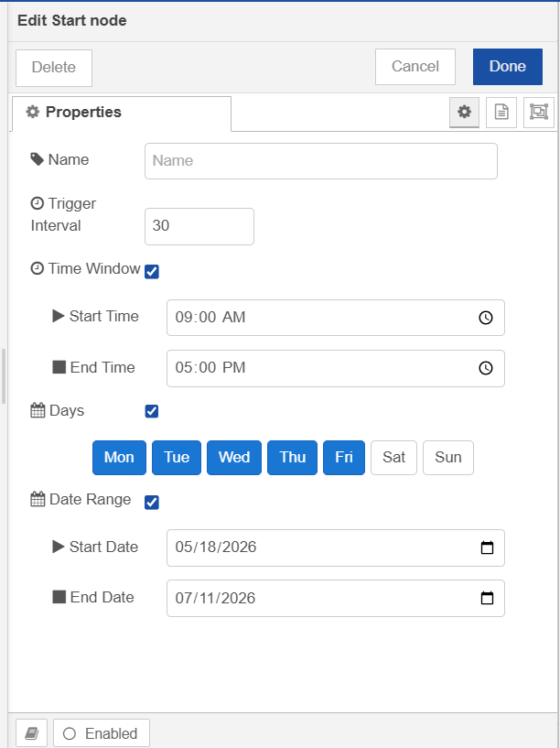This screenshot has height=748, width=560.
Task: Click Done to save node
Action: tap(508, 66)
